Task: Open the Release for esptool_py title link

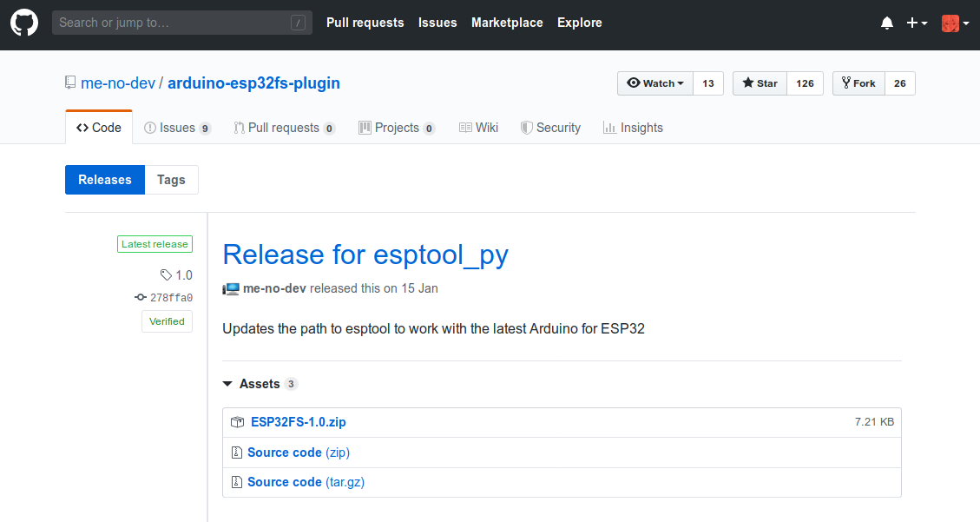Action: [365, 254]
